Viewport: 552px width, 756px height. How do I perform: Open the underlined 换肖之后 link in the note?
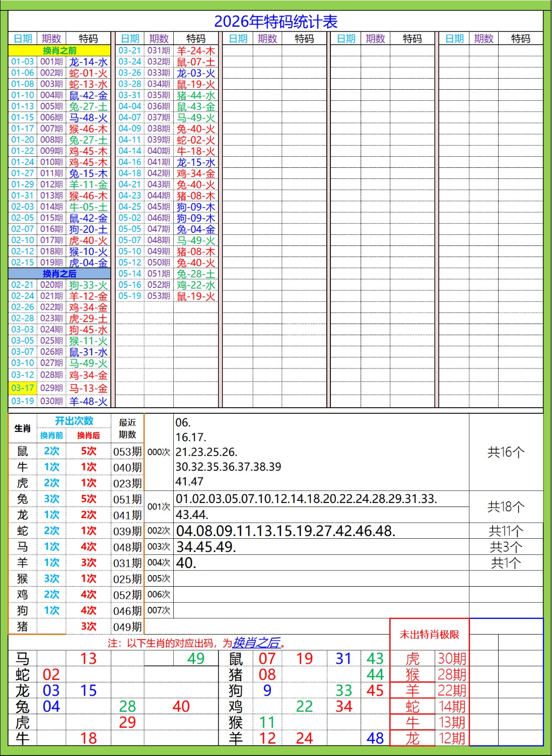pyautogui.click(x=256, y=643)
